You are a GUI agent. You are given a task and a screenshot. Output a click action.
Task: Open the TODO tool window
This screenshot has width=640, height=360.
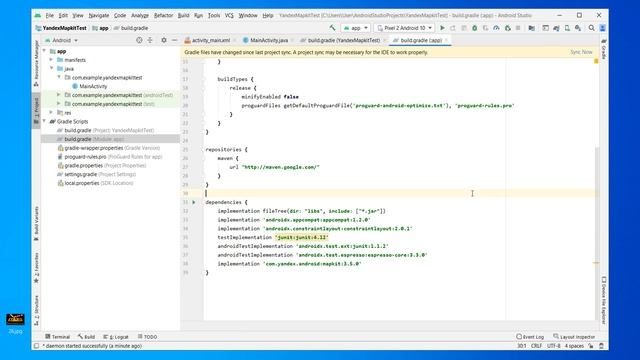point(147,337)
